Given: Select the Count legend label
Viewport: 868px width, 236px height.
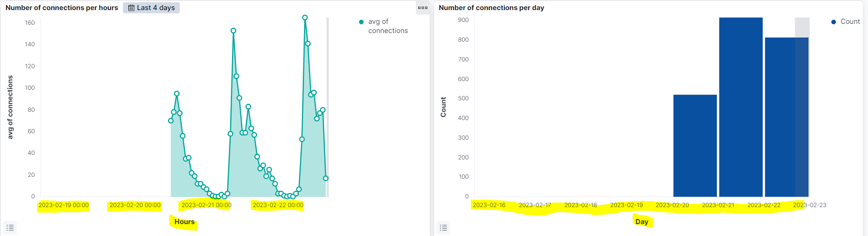Looking at the screenshot, I should [850, 22].
